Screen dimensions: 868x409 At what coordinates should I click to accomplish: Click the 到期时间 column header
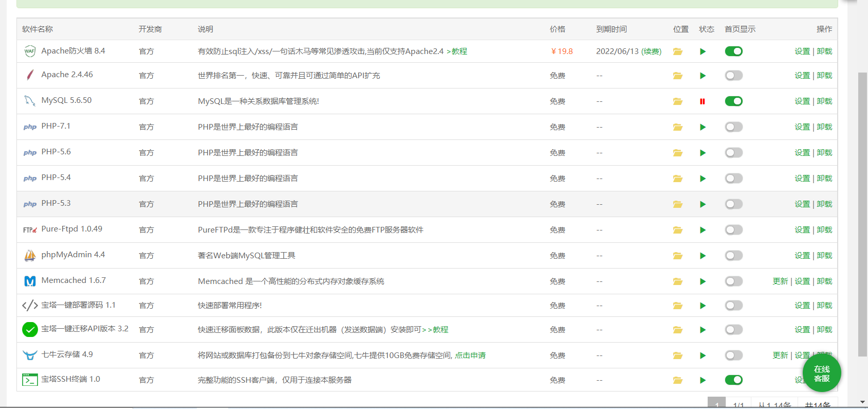pyautogui.click(x=612, y=29)
